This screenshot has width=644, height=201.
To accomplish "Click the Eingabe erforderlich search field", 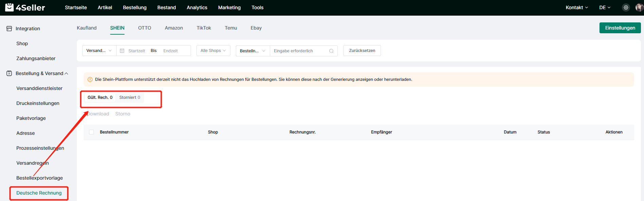I will pos(299,51).
